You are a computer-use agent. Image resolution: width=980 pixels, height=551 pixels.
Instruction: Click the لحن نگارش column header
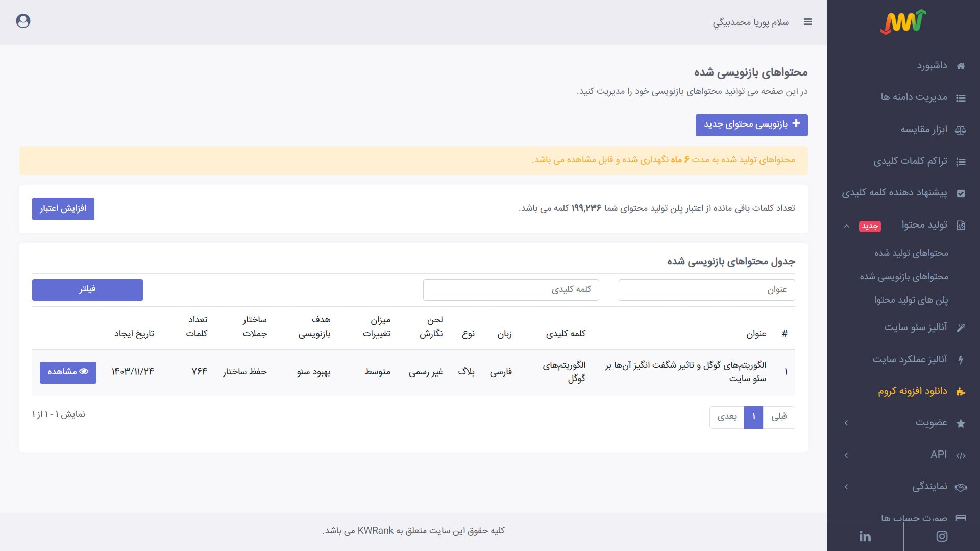point(431,327)
